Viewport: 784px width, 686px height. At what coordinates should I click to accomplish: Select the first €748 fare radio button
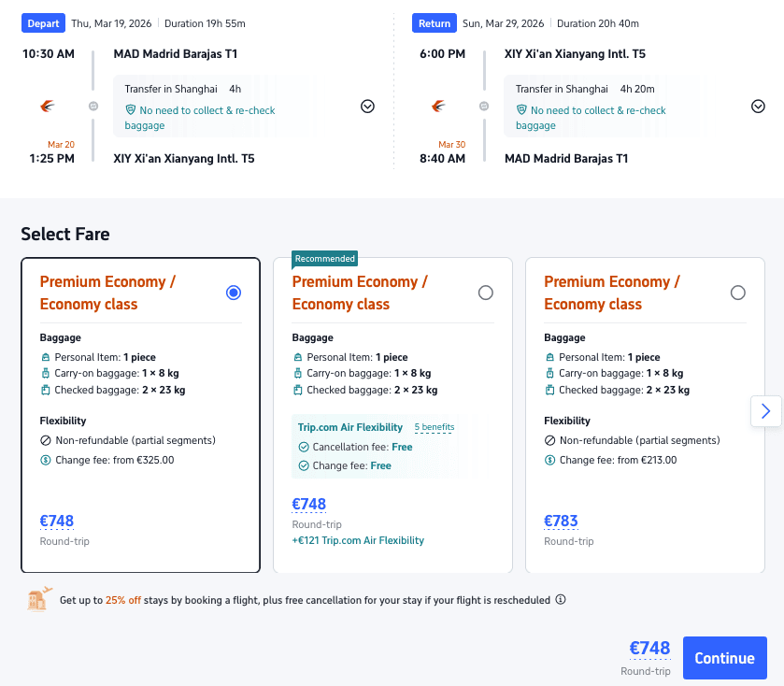[x=234, y=293]
